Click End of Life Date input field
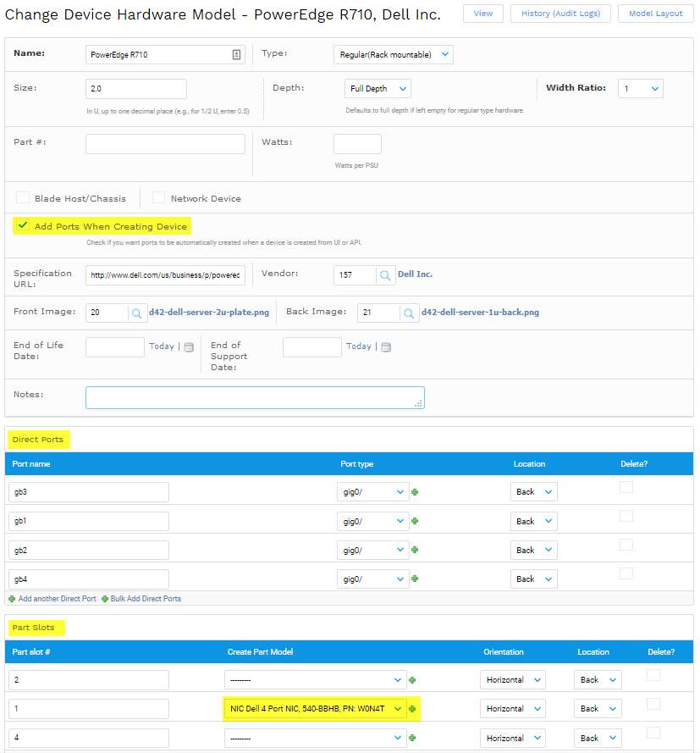The height and width of the screenshot is (753, 700). pos(115,347)
